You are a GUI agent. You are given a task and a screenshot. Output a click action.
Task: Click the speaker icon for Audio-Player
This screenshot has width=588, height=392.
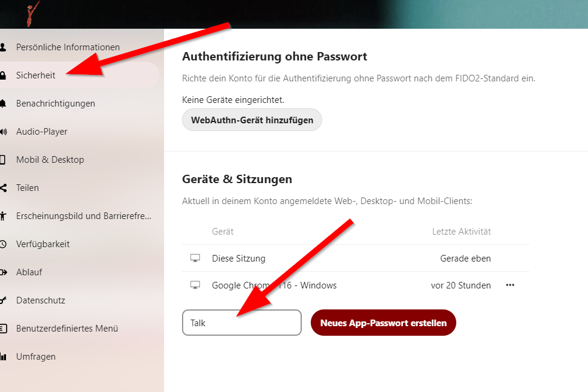click(x=4, y=132)
